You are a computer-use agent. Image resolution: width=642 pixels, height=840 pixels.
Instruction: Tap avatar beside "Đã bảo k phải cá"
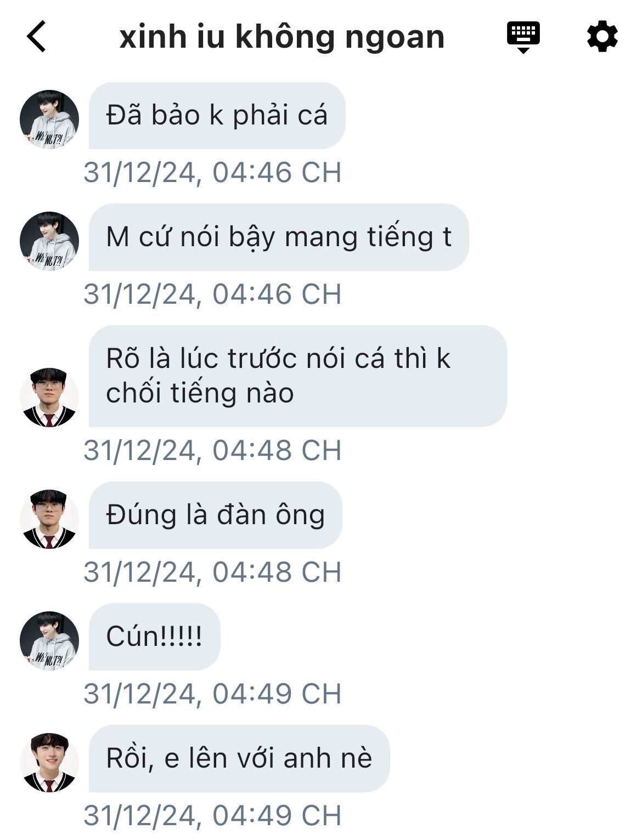tap(49, 120)
